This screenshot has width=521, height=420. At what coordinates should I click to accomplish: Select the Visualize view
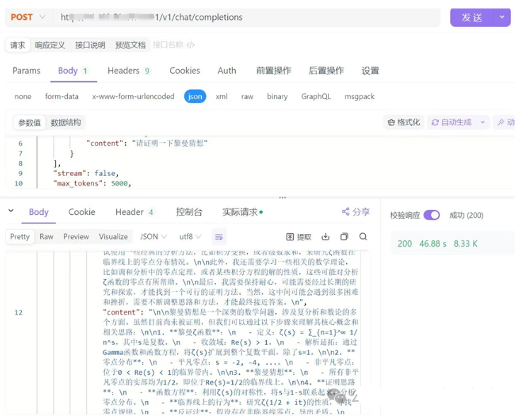(x=113, y=237)
